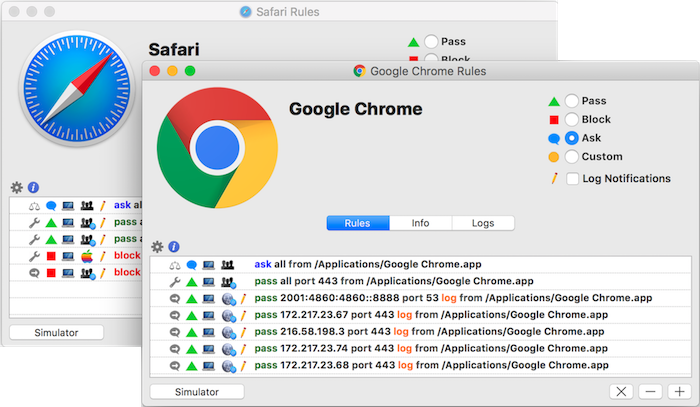Select rule text 'pass all port 443 from /Applications/Google Chrome.app'
Viewport: 700px width, 407px height.
pyautogui.click(x=394, y=281)
